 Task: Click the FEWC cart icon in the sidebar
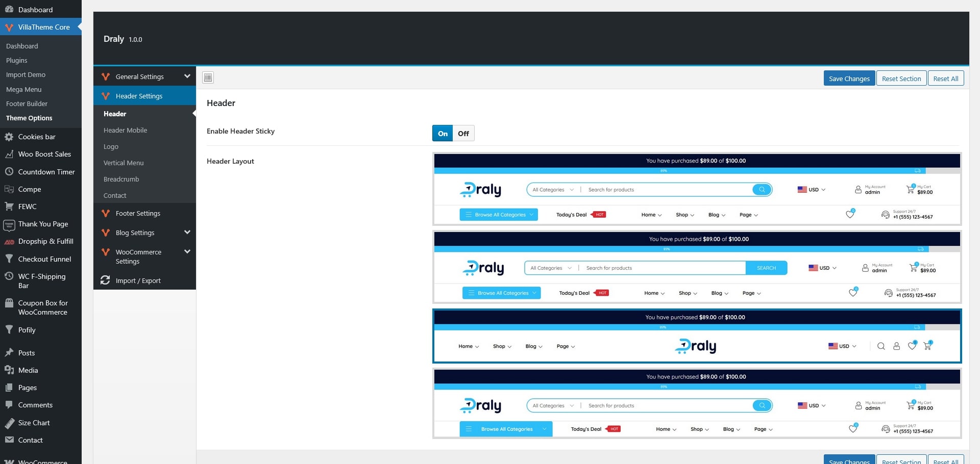(9, 207)
